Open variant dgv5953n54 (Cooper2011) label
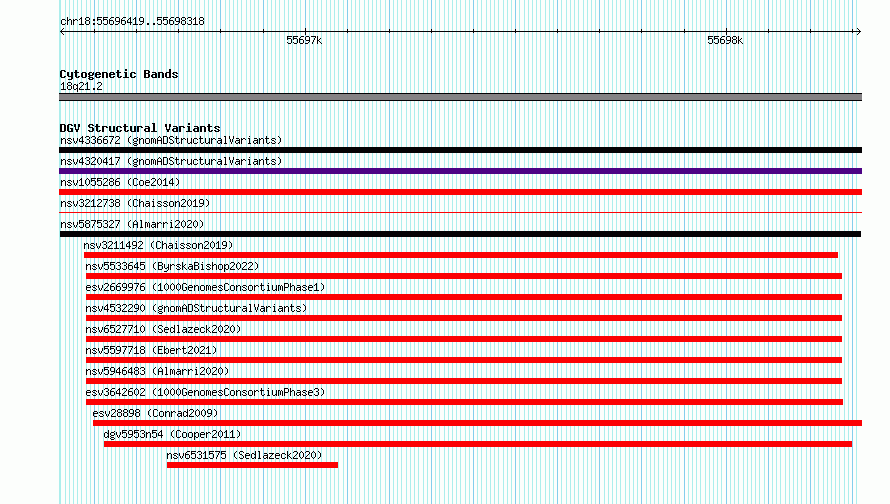This screenshot has height=504, width=890. (x=172, y=434)
